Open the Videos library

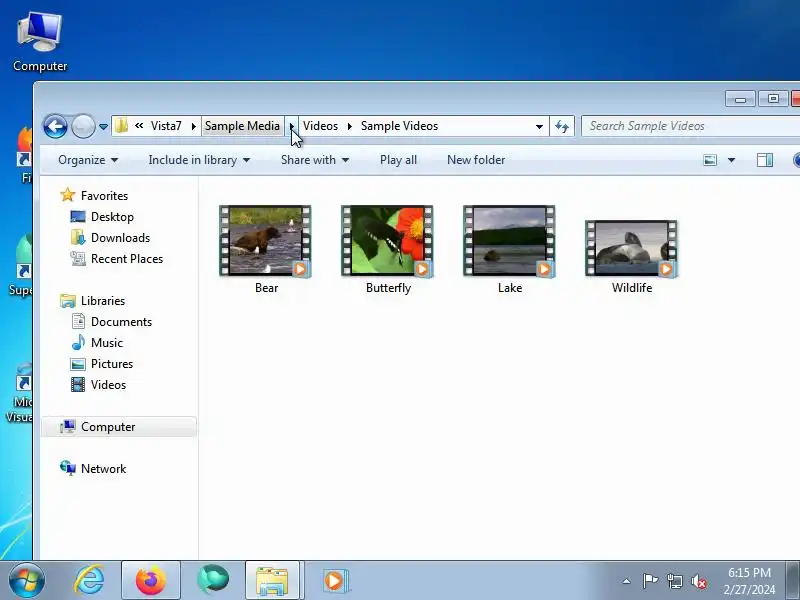point(108,384)
